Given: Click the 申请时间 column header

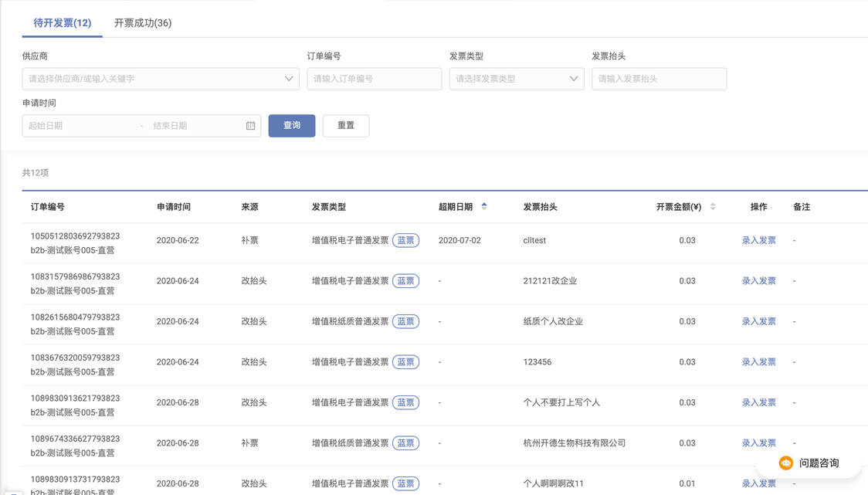Looking at the screenshot, I should click(174, 206).
